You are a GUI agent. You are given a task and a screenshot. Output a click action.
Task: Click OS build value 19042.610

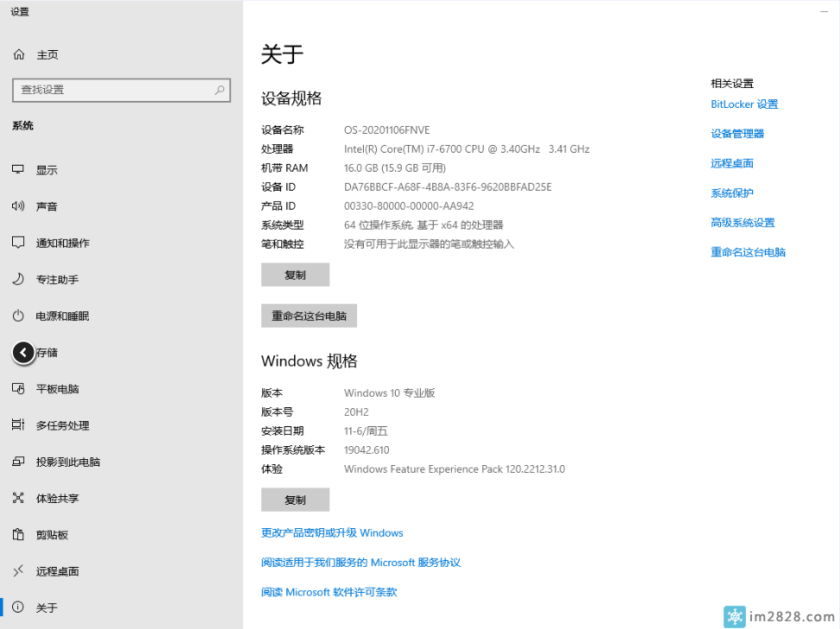pyautogui.click(x=367, y=450)
